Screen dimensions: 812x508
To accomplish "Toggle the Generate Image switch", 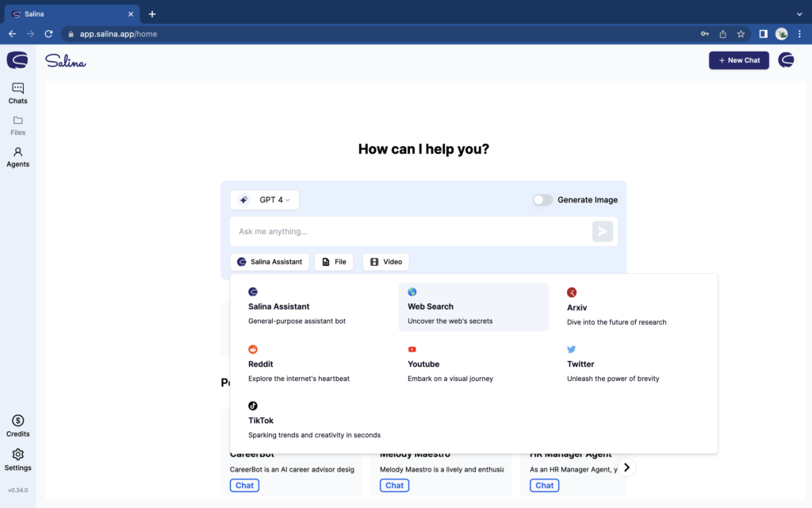I will 542,199.
